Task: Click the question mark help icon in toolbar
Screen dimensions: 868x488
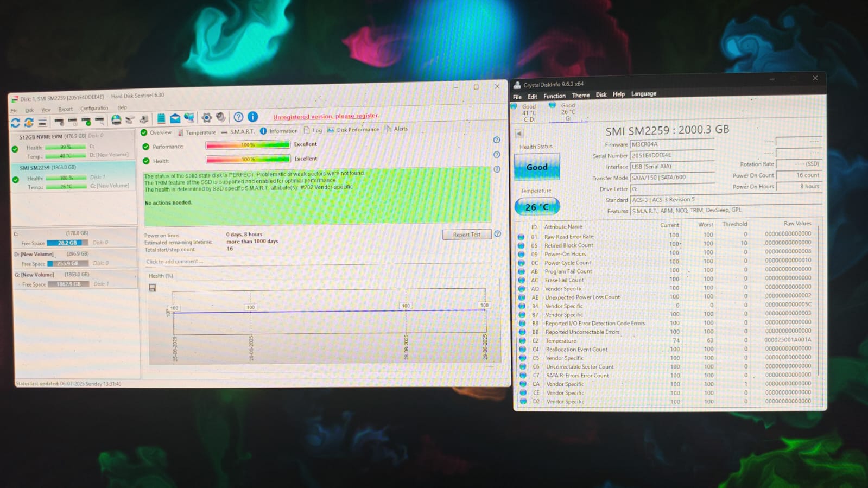Action: click(238, 117)
